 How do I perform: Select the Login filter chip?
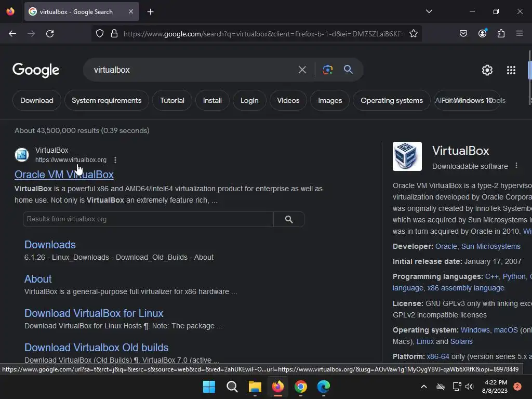[x=249, y=100]
